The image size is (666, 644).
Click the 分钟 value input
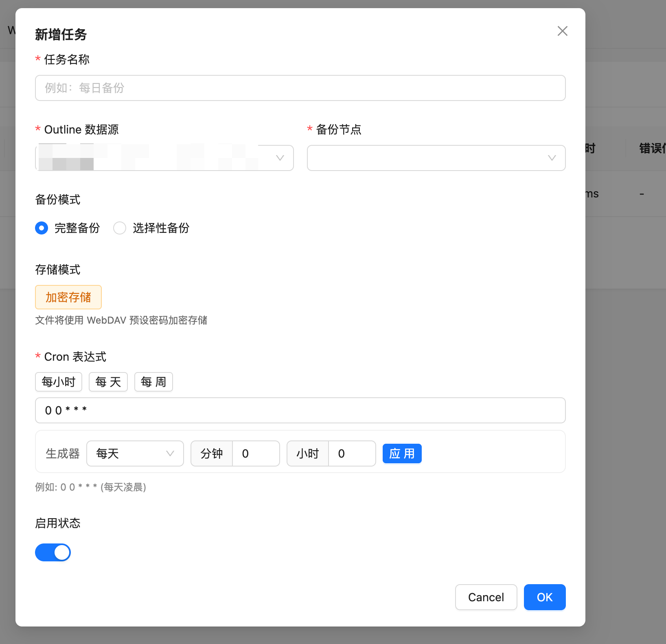tap(256, 453)
